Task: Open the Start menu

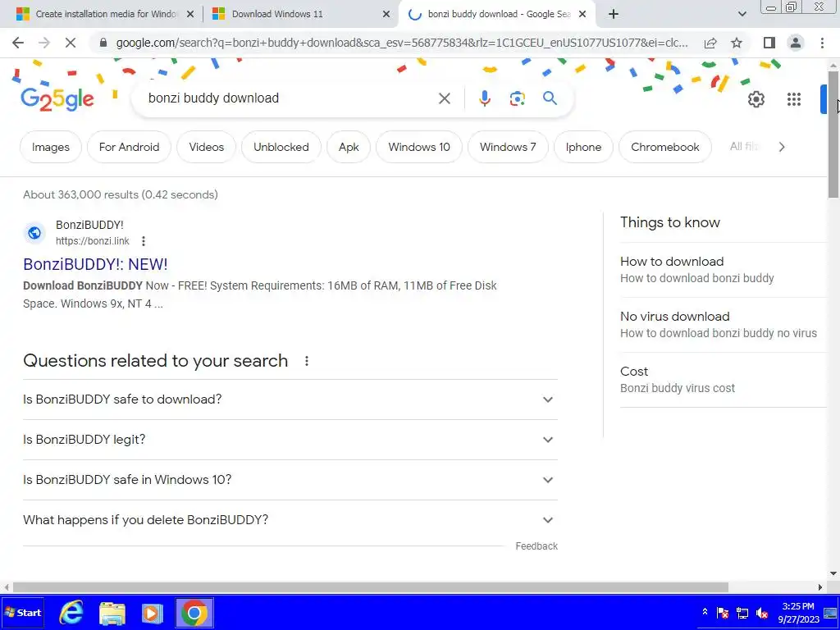Action: 22,613
